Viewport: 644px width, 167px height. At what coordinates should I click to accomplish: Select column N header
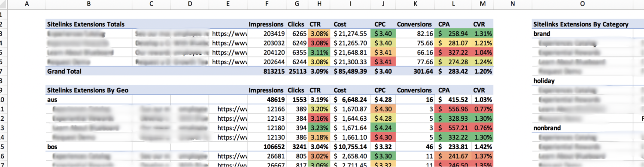pos(513,4)
